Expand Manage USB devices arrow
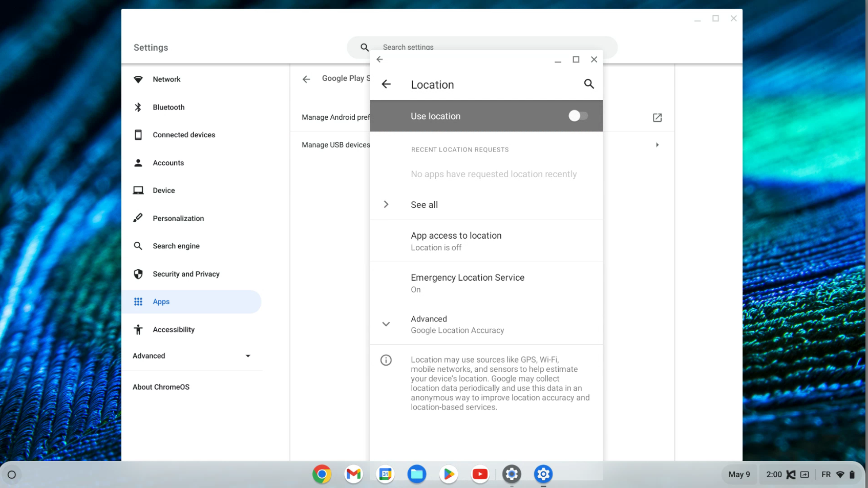Viewport: 868px width, 488px height. 657,145
